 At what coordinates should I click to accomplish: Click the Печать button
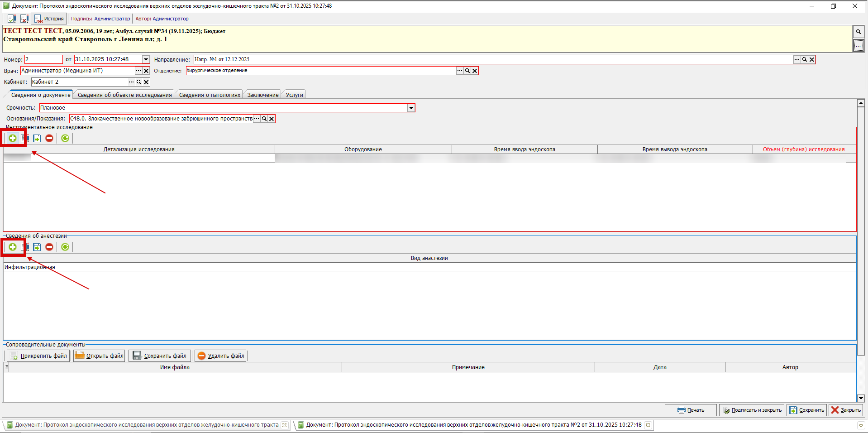coord(691,410)
